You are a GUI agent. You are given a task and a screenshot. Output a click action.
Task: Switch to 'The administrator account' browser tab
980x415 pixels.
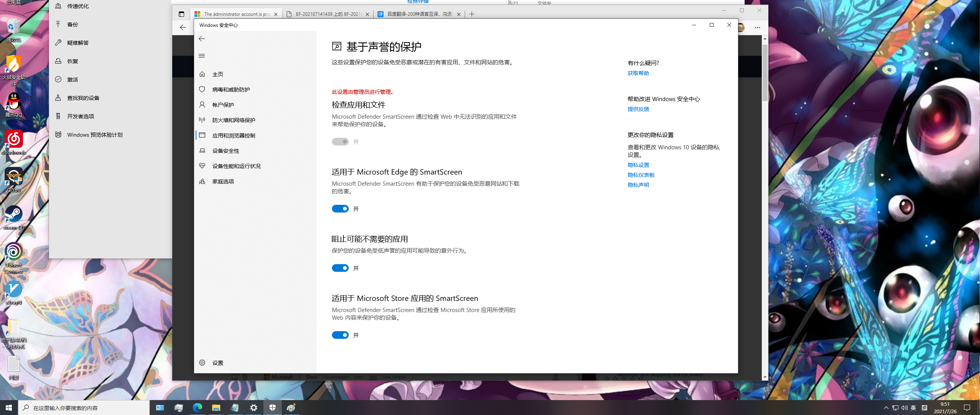(236, 14)
